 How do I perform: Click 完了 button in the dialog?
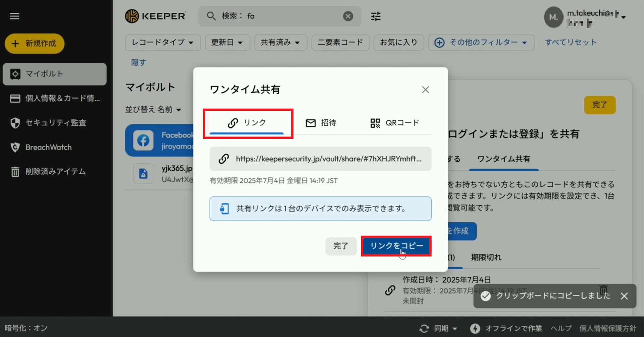tap(340, 246)
